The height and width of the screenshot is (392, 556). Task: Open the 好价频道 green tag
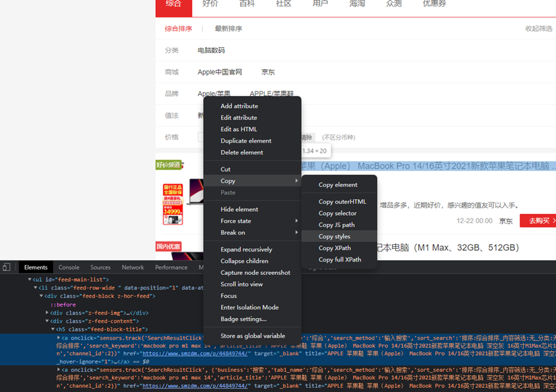tap(169, 165)
